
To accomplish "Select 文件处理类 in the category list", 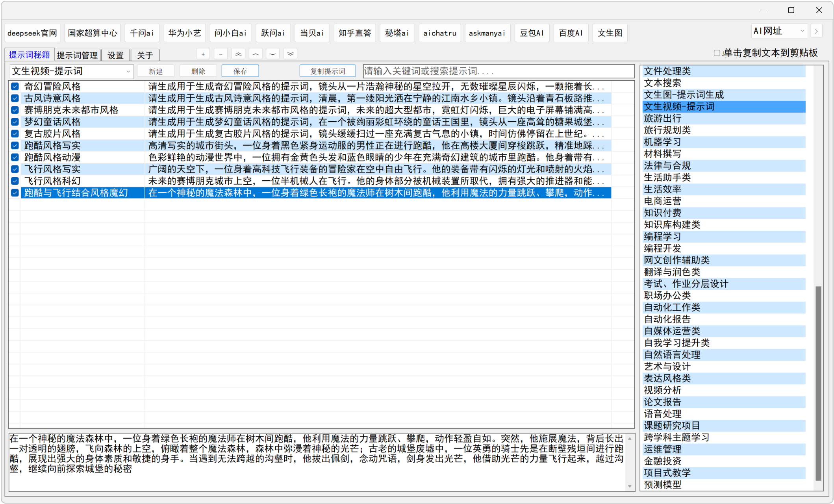I will (x=724, y=71).
